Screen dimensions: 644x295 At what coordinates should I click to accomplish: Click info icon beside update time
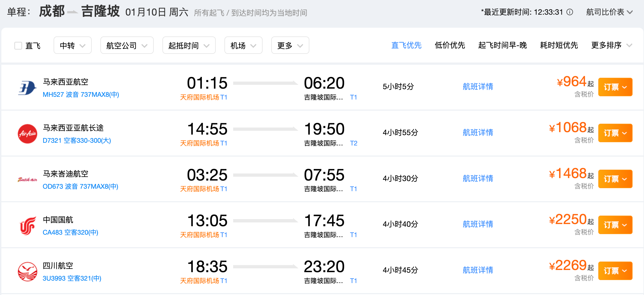(x=569, y=12)
